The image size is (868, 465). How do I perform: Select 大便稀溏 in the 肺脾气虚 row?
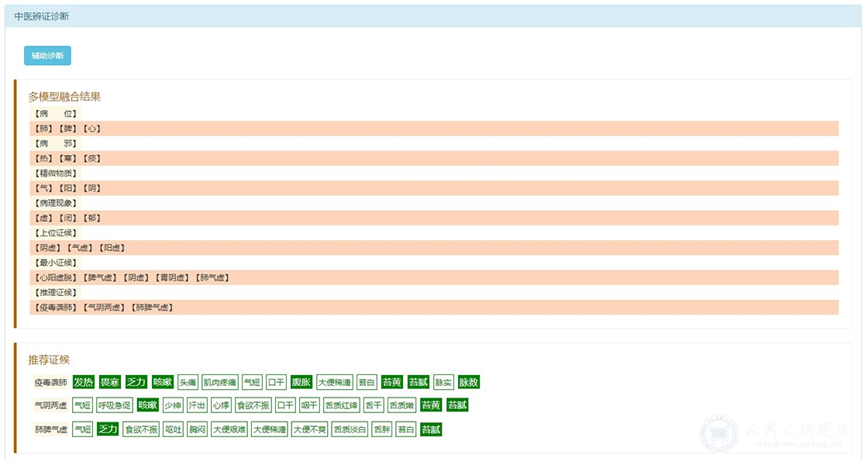[x=270, y=429]
